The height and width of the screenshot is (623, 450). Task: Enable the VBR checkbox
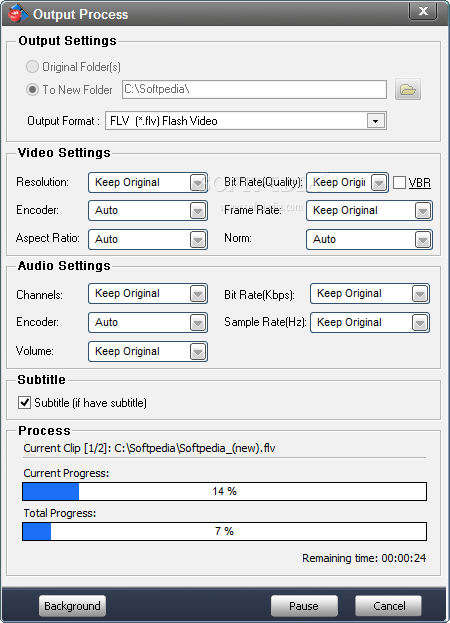point(399,183)
